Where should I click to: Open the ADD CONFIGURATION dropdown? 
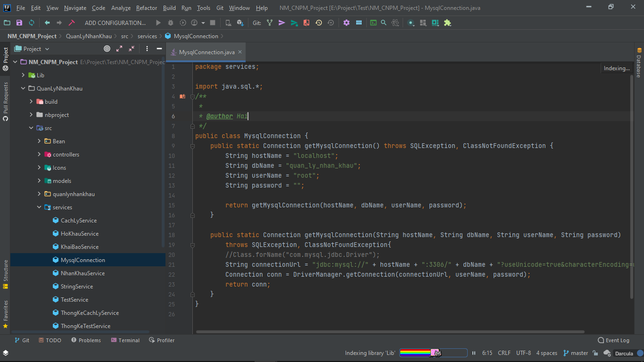pyautogui.click(x=116, y=22)
